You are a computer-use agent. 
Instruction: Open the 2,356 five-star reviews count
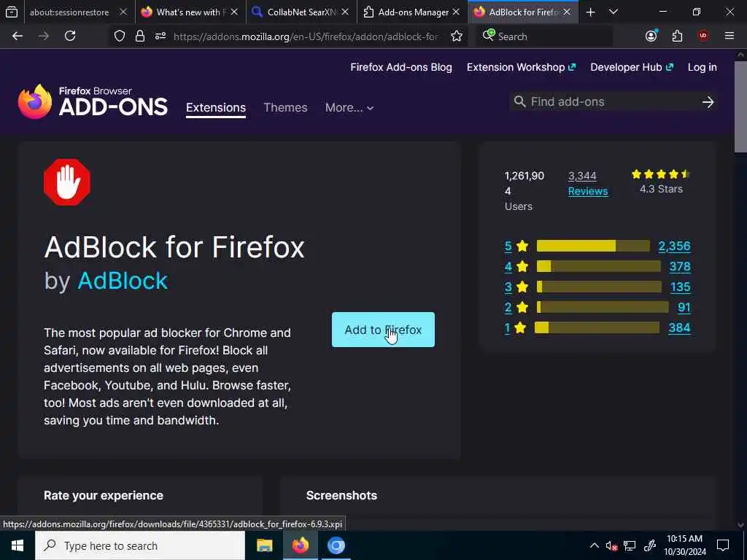pyautogui.click(x=674, y=246)
